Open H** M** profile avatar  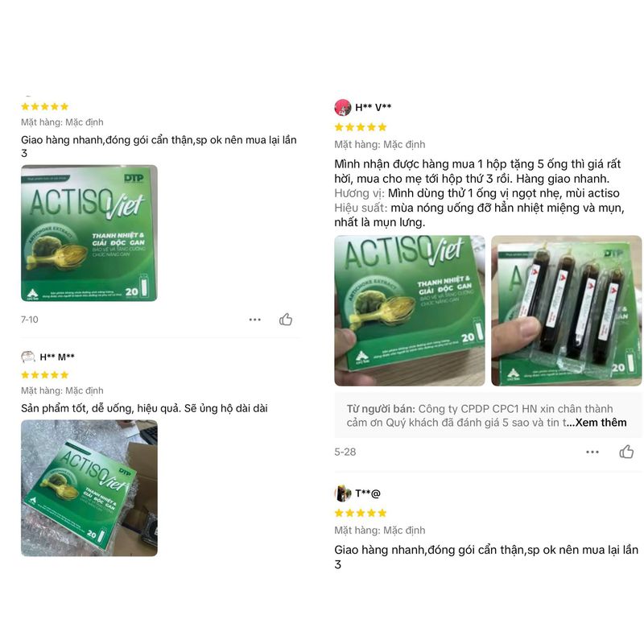[x=28, y=357]
